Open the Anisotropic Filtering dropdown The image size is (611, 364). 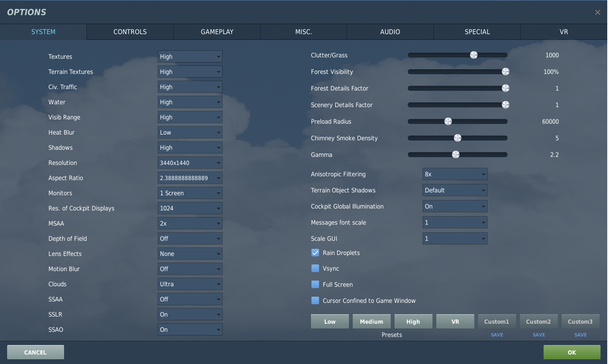(455, 173)
